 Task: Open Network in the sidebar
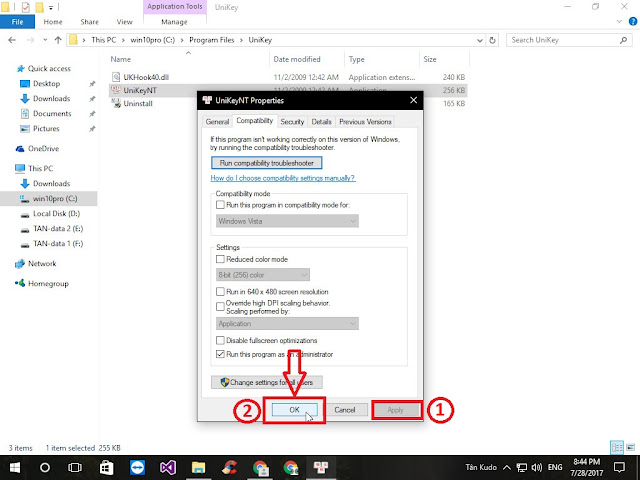[42, 264]
